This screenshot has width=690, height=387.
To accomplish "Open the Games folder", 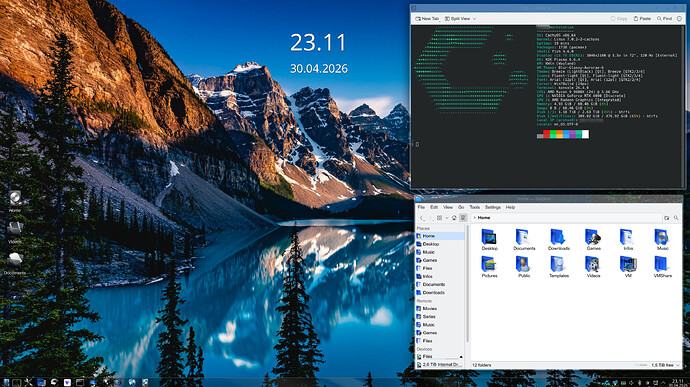I will (x=593, y=240).
